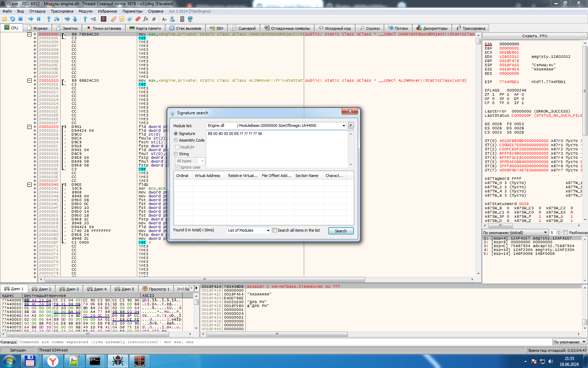Open the Отладка menu
The width and height of the screenshot is (588, 368).
tap(37, 11)
